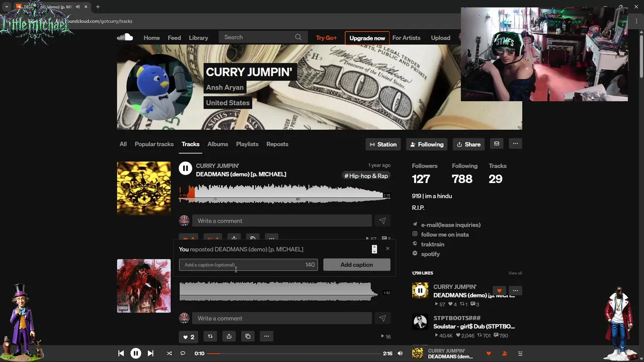
Task: Toggle following the artist in the player bar
Action: click(505, 353)
